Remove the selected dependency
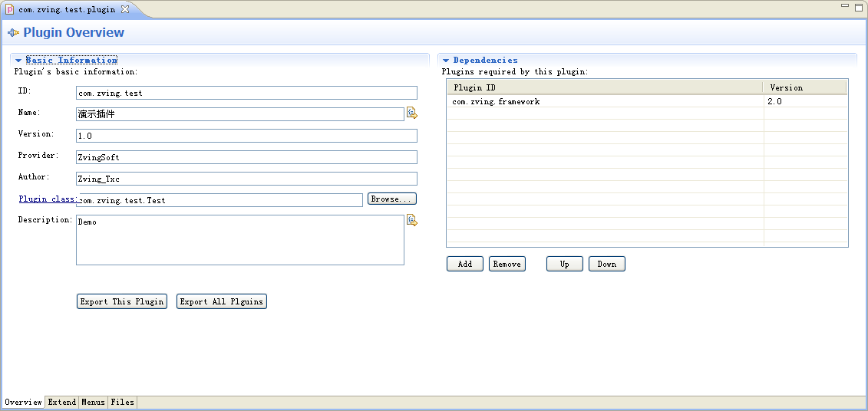Screen dimensions: 868x411 point(507,264)
